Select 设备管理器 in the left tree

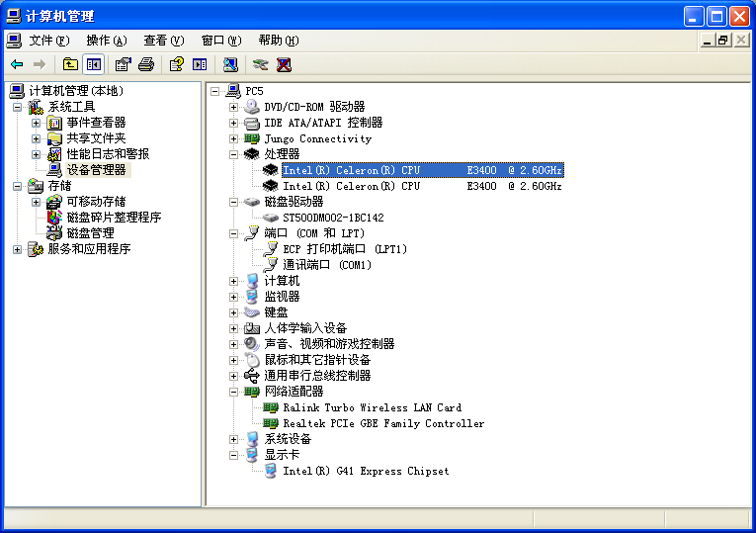pos(97,170)
